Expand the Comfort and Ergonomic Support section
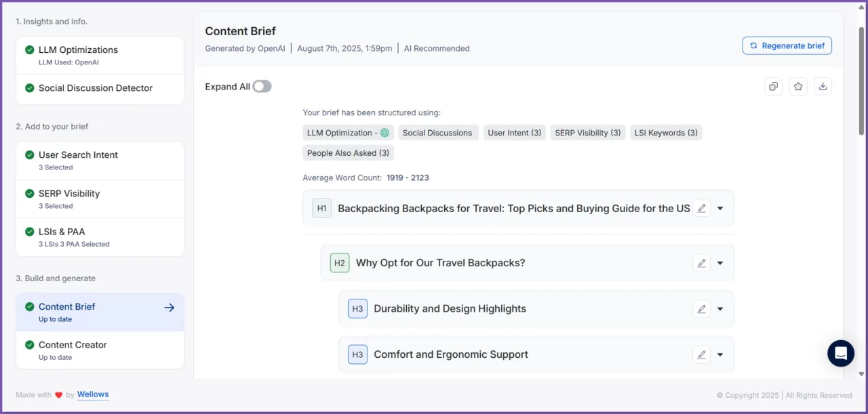868x414 pixels. point(720,354)
